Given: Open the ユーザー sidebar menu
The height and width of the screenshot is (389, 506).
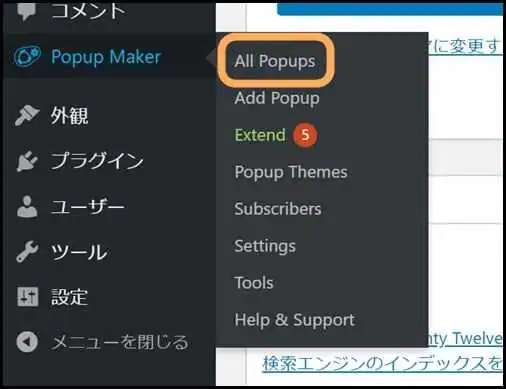Looking at the screenshot, I should point(88,207).
